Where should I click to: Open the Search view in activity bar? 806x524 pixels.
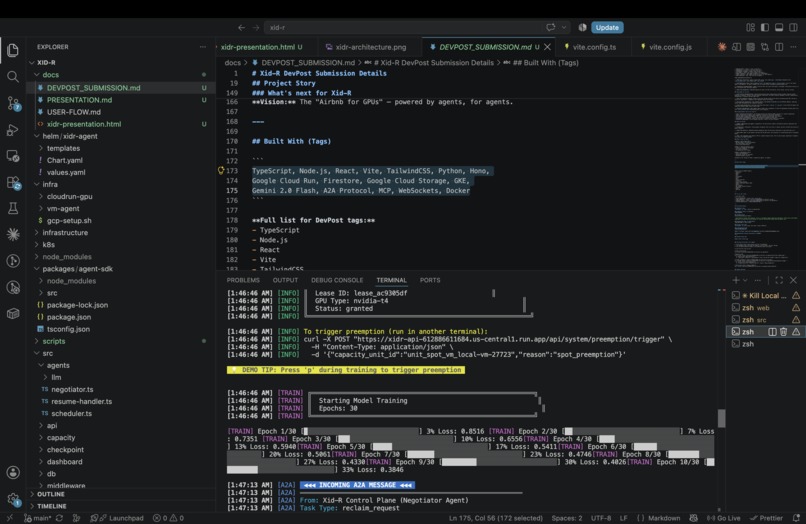click(x=13, y=77)
